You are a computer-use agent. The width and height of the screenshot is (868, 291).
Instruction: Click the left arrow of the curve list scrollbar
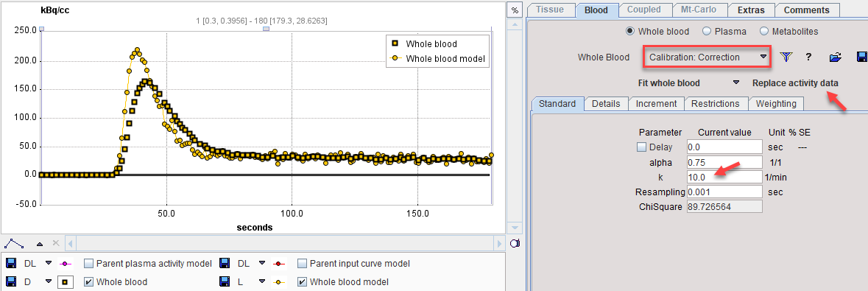(x=70, y=243)
